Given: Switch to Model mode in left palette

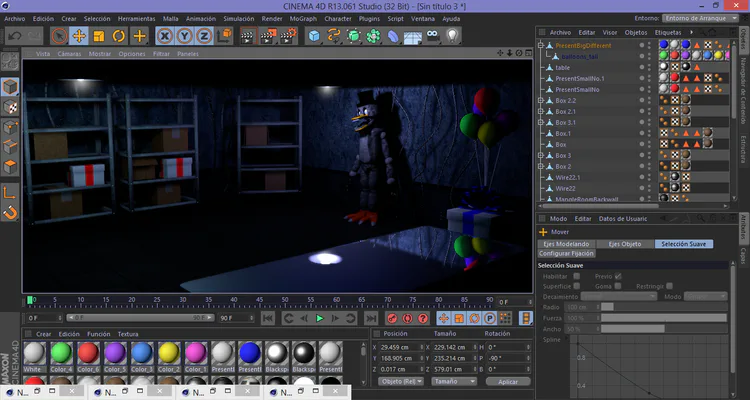Looking at the screenshot, I should point(10,87).
